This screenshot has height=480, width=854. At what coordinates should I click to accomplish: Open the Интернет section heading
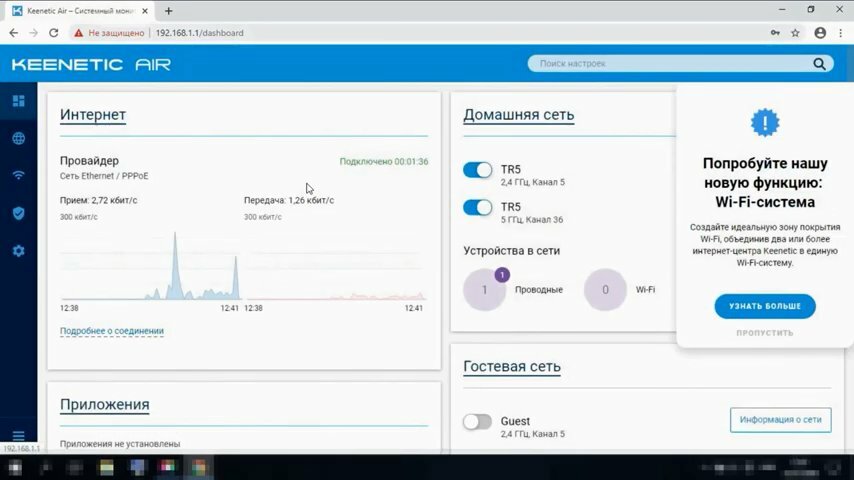(x=93, y=115)
